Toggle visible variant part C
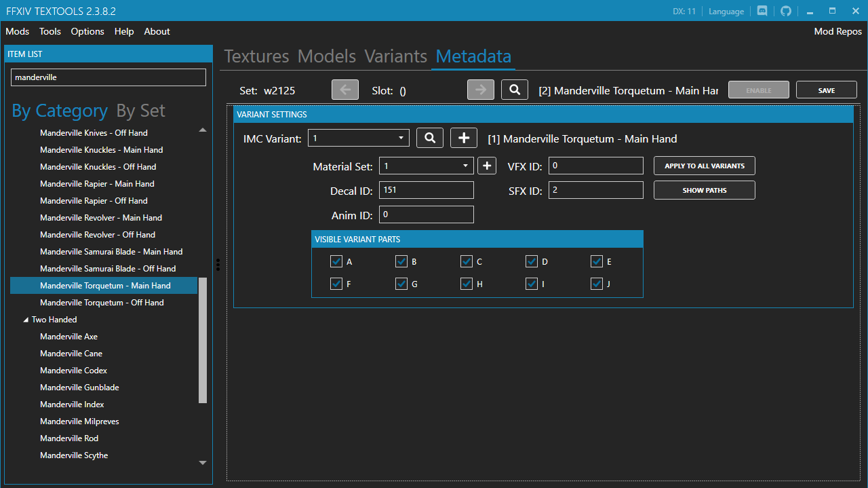The height and width of the screenshot is (488, 868). click(x=467, y=261)
